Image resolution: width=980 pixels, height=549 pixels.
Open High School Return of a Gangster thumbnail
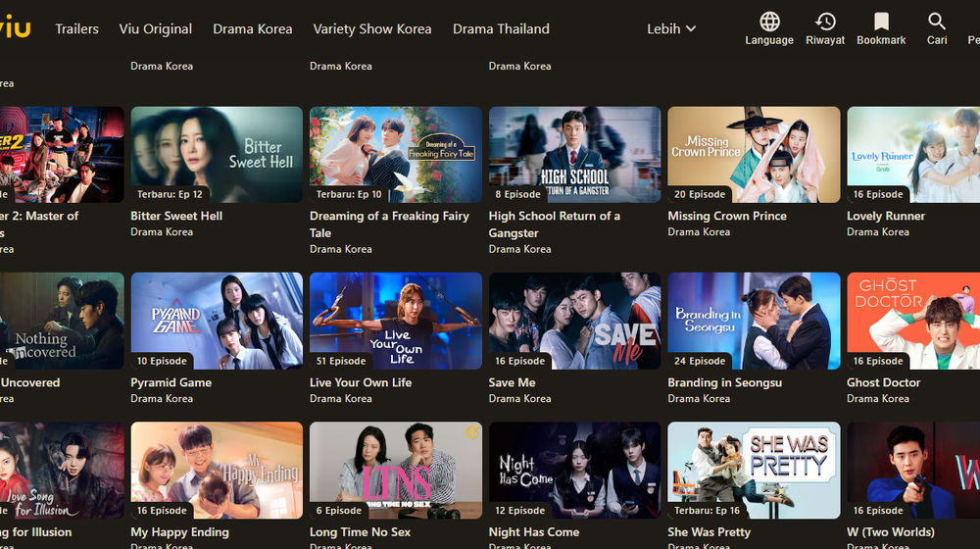[575, 155]
